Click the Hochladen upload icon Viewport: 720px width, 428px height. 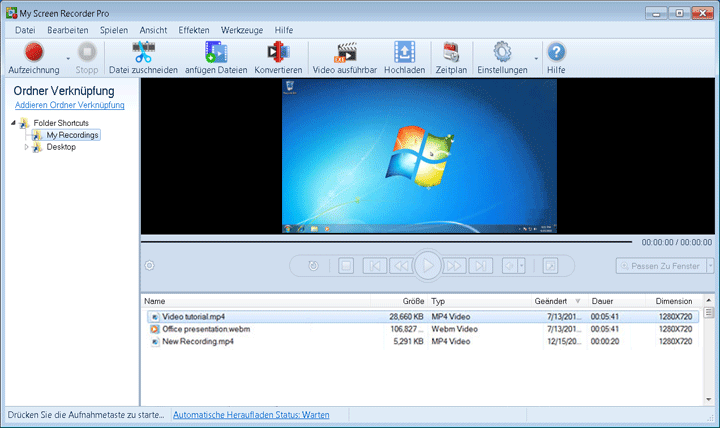pyautogui.click(x=404, y=53)
